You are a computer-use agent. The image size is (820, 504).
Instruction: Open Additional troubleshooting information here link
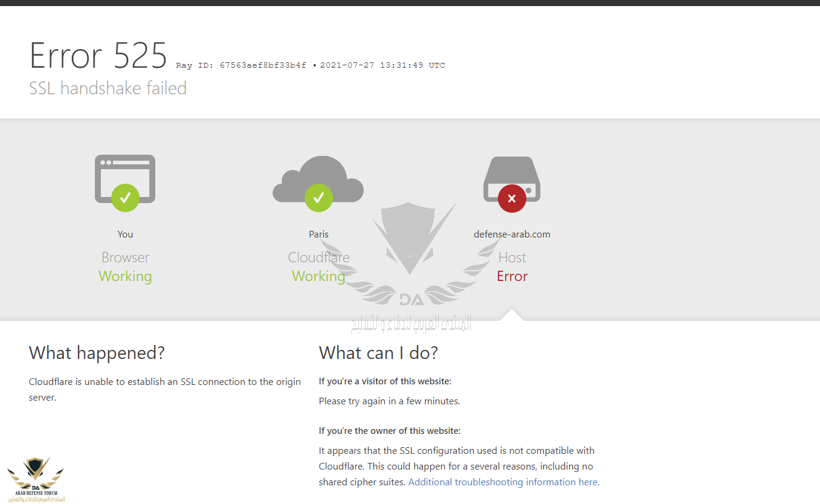click(x=503, y=482)
